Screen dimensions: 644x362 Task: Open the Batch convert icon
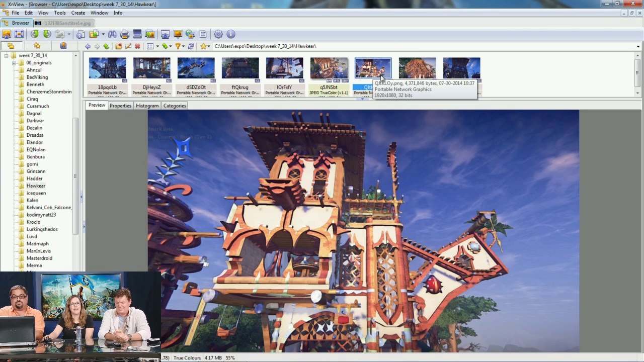tap(94, 34)
